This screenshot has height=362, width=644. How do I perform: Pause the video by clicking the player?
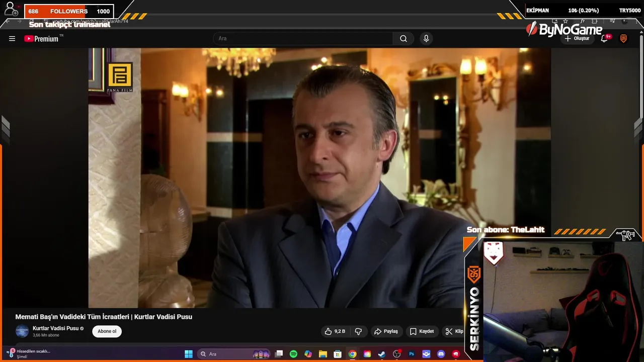319,177
